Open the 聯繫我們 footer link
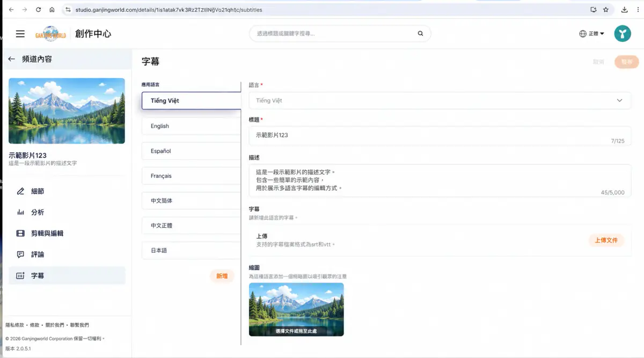Image resolution: width=644 pixels, height=358 pixels. pyautogui.click(x=79, y=325)
